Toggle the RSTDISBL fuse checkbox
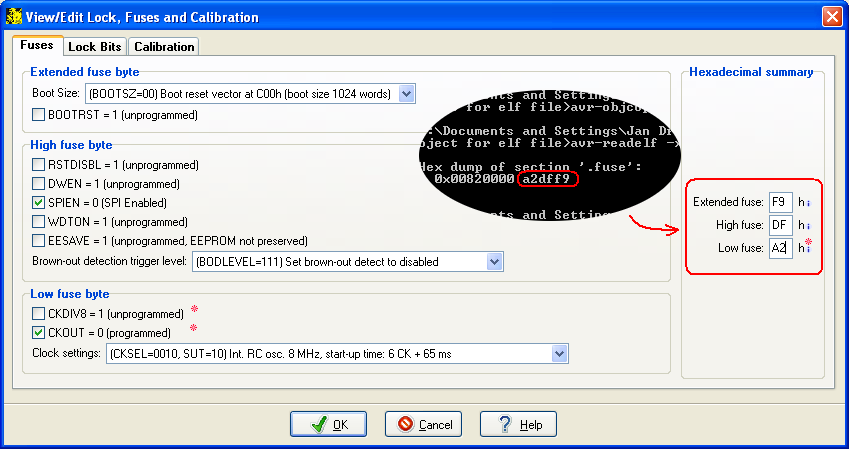This screenshot has width=849, height=449. tap(39, 165)
